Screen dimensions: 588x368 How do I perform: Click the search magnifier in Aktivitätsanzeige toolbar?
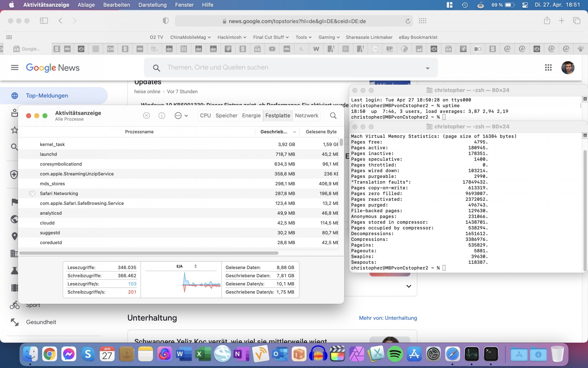point(333,116)
